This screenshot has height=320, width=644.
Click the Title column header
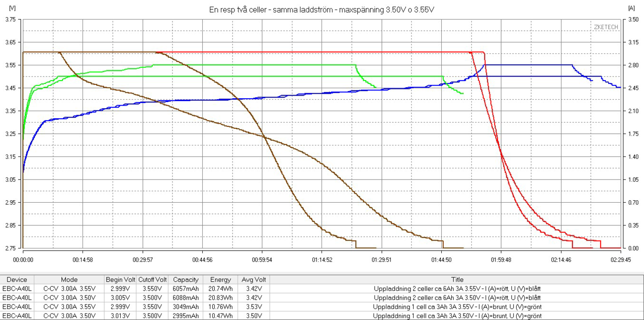click(457, 279)
